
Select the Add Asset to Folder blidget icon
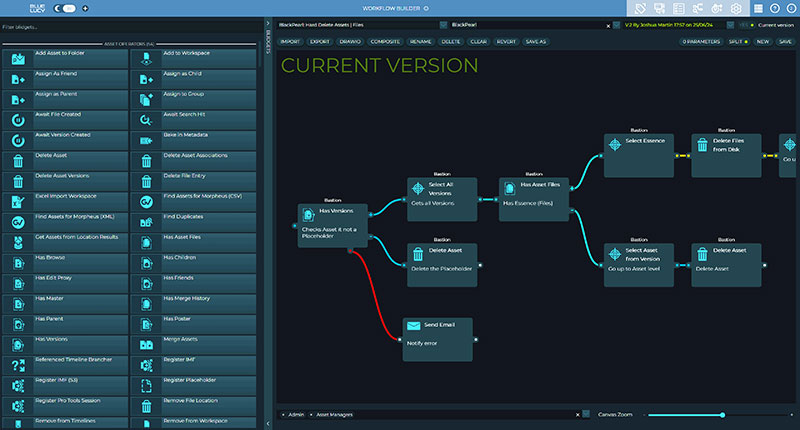coord(18,59)
